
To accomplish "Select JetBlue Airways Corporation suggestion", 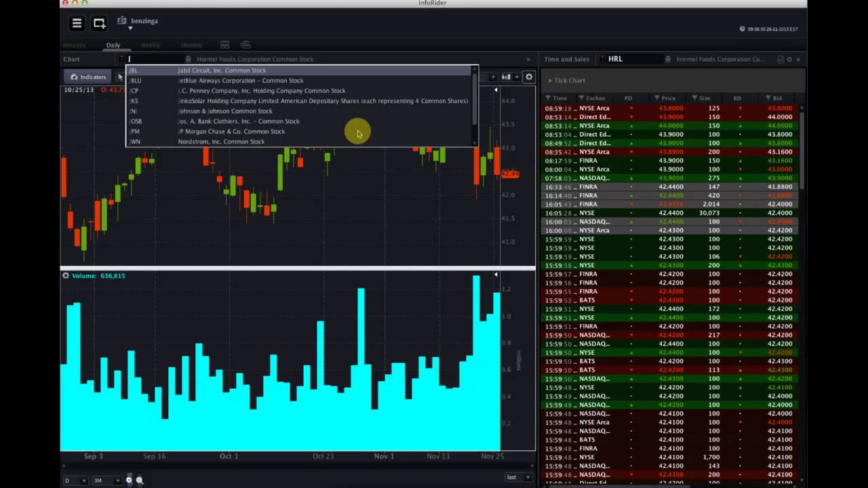I will (298, 81).
